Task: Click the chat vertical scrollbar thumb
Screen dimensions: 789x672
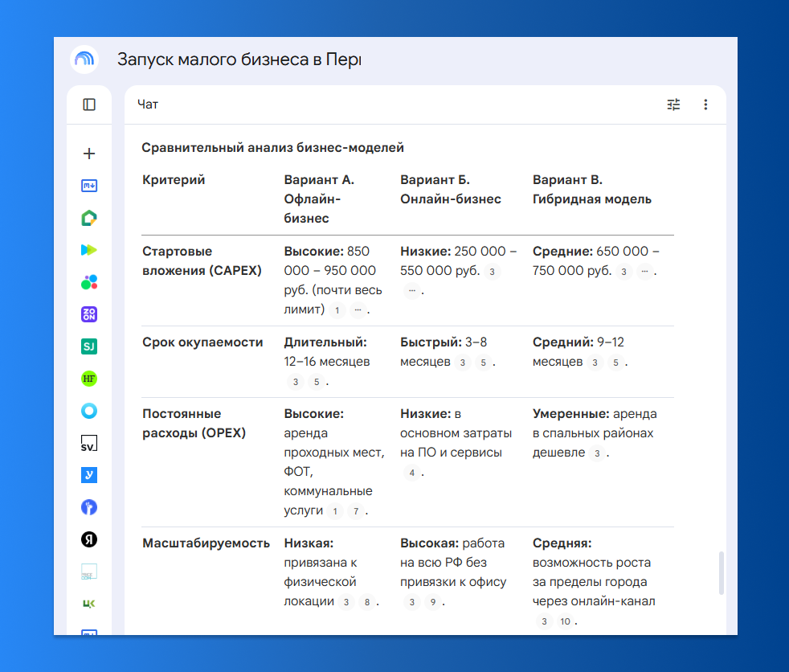Action: pyautogui.click(x=721, y=573)
